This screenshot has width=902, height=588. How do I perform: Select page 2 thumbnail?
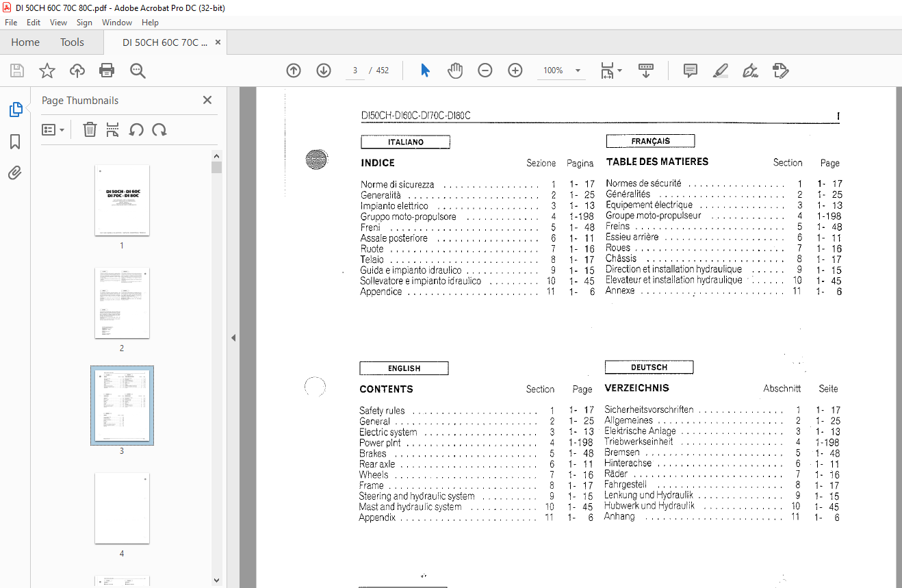click(122, 303)
